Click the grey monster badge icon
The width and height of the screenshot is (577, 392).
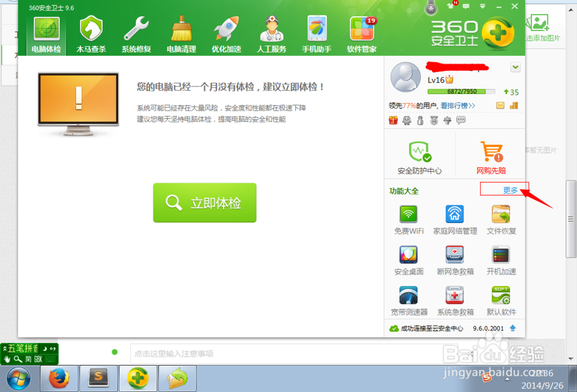(407, 120)
